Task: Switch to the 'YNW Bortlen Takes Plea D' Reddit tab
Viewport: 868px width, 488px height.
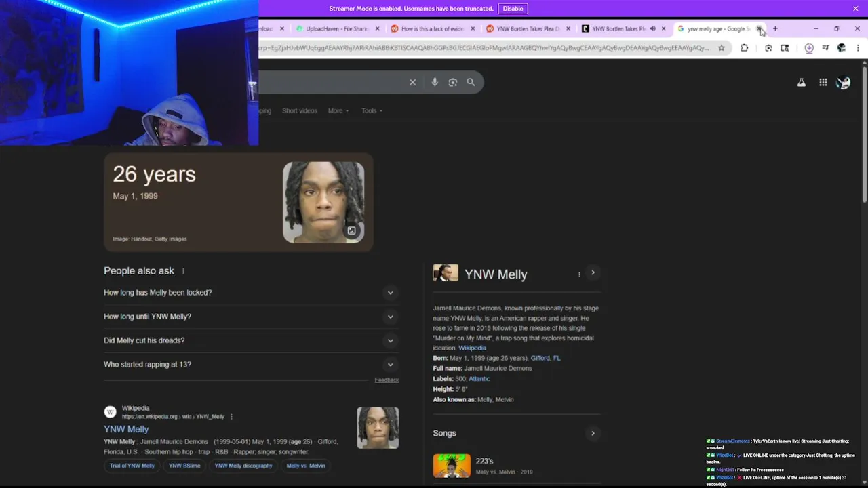Action: (x=528, y=29)
